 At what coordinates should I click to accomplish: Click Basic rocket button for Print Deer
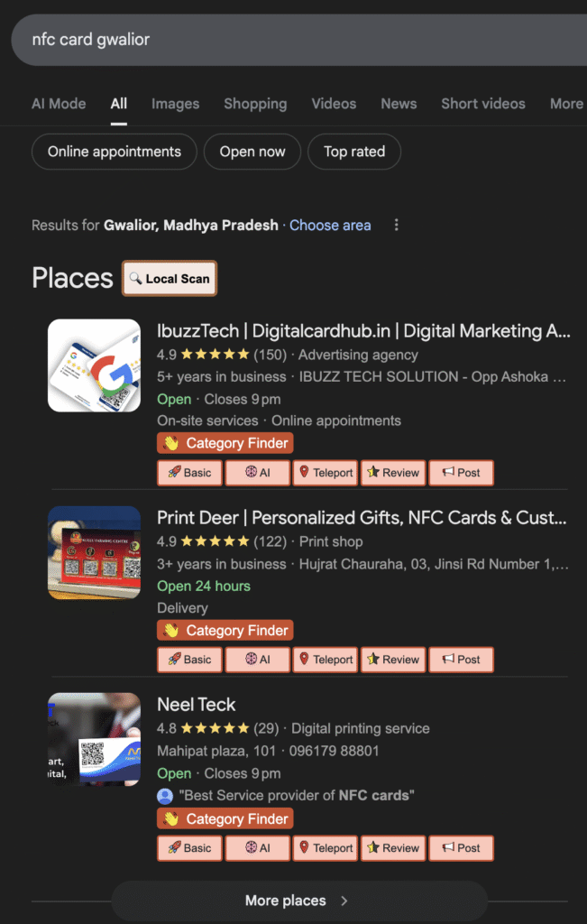click(189, 660)
